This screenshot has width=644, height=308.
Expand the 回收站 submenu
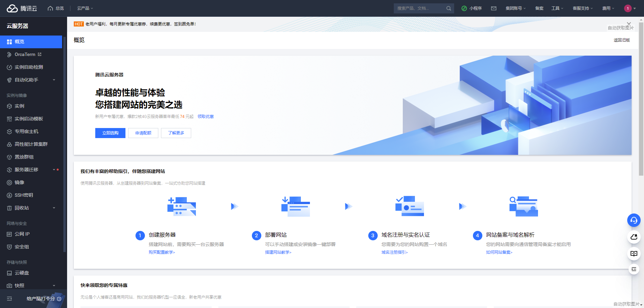(x=54, y=208)
